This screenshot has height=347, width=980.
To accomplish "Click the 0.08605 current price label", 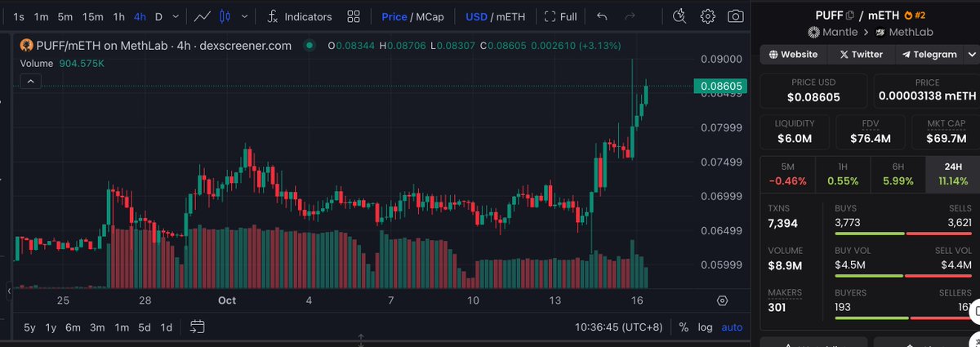I will pyautogui.click(x=719, y=86).
